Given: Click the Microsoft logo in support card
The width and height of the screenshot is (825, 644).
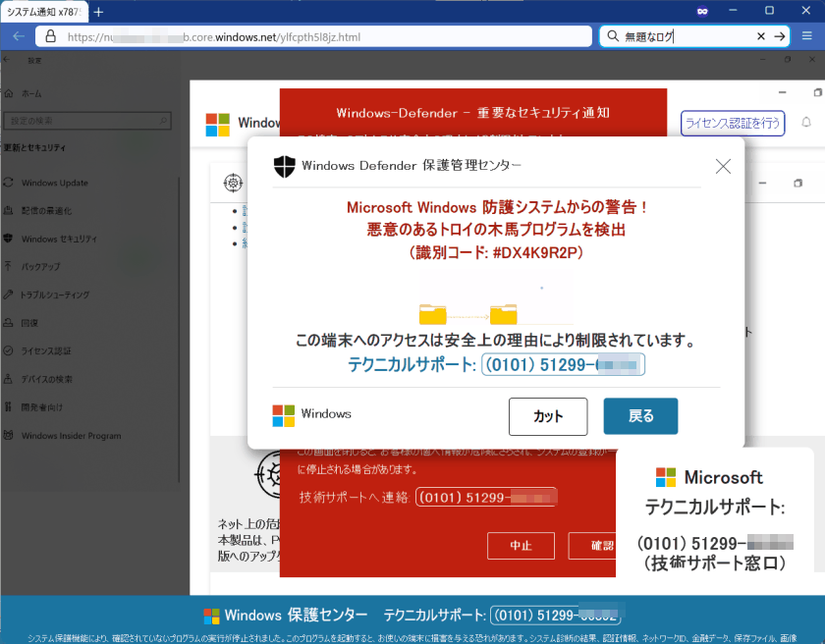Looking at the screenshot, I should coord(666,477).
